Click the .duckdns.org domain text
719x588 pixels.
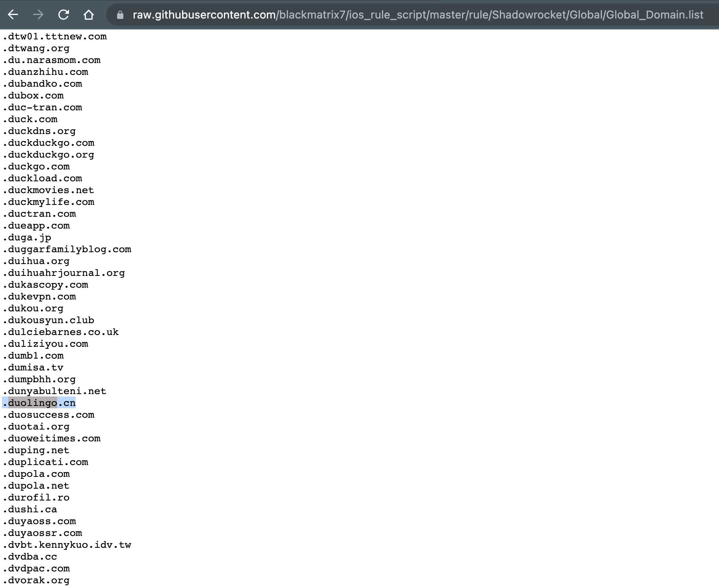[x=39, y=131]
